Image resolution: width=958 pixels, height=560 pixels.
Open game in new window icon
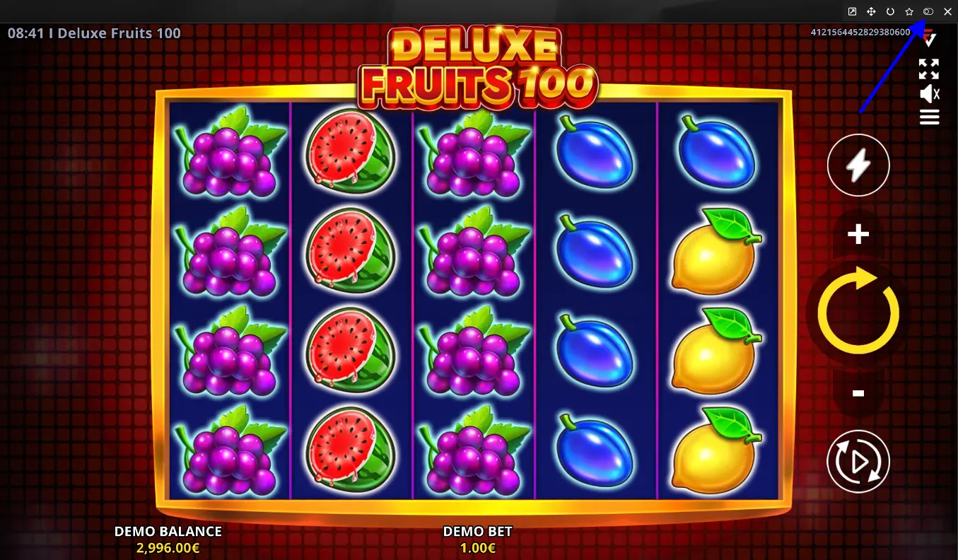coord(852,11)
